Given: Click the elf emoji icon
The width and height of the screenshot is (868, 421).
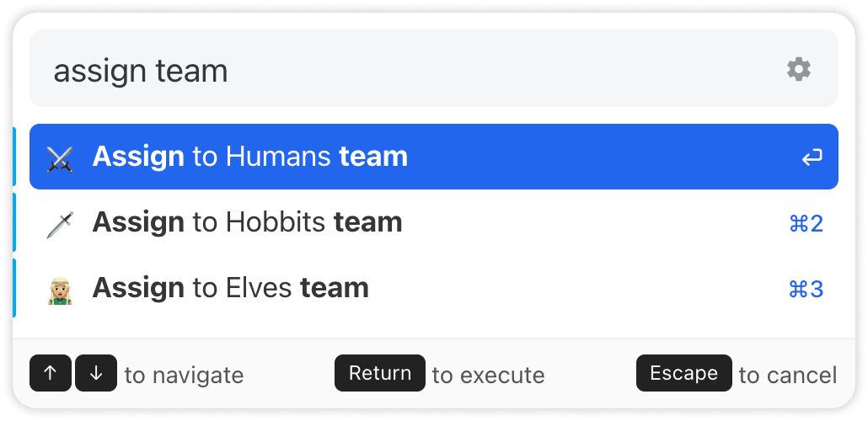Looking at the screenshot, I should (60, 290).
